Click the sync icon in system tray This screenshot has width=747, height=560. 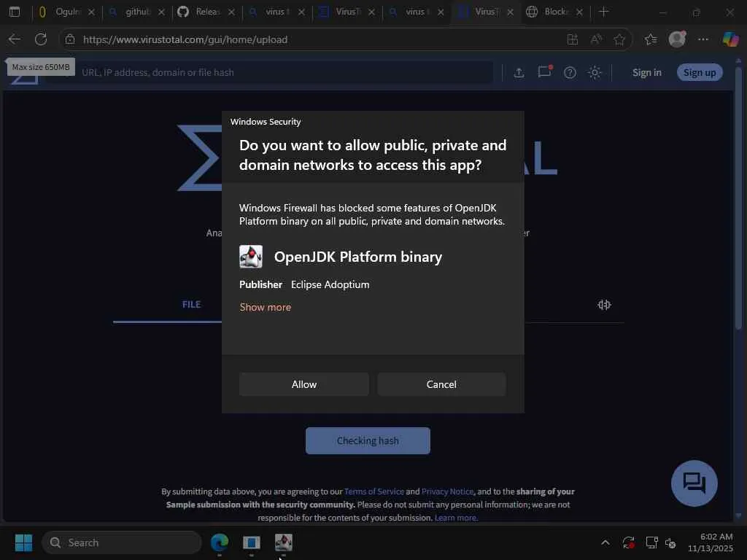pyautogui.click(x=628, y=542)
